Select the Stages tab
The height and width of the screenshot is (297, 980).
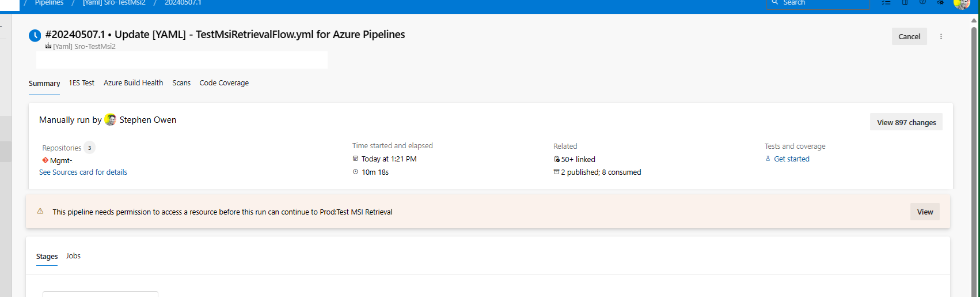tap(47, 256)
